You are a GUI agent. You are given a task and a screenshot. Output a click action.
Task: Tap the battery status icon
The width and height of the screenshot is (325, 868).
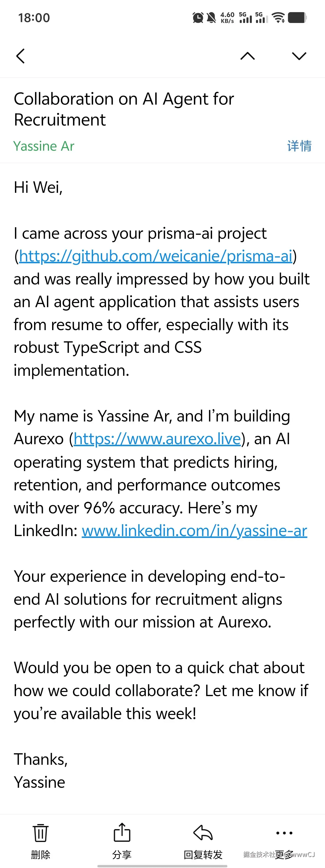pos(297,18)
